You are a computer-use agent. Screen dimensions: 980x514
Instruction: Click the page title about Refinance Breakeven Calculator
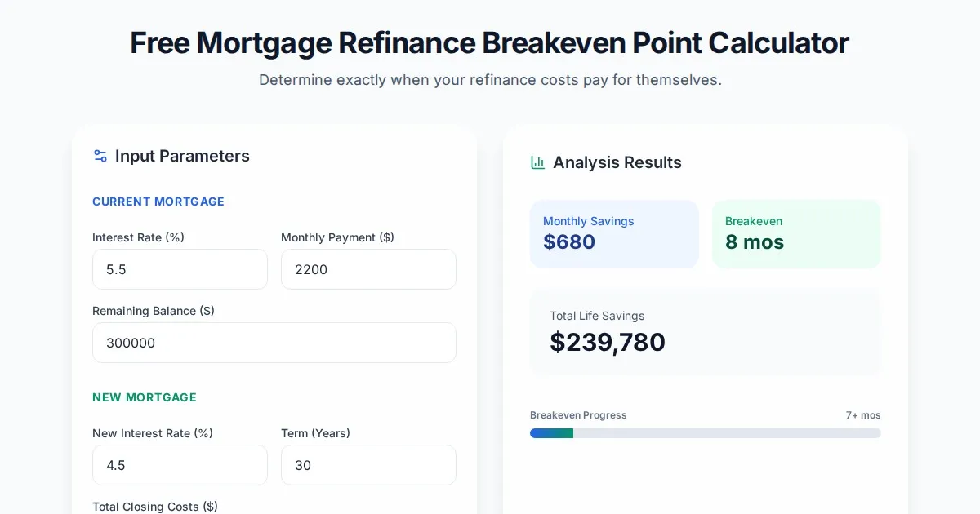coord(489,42)
